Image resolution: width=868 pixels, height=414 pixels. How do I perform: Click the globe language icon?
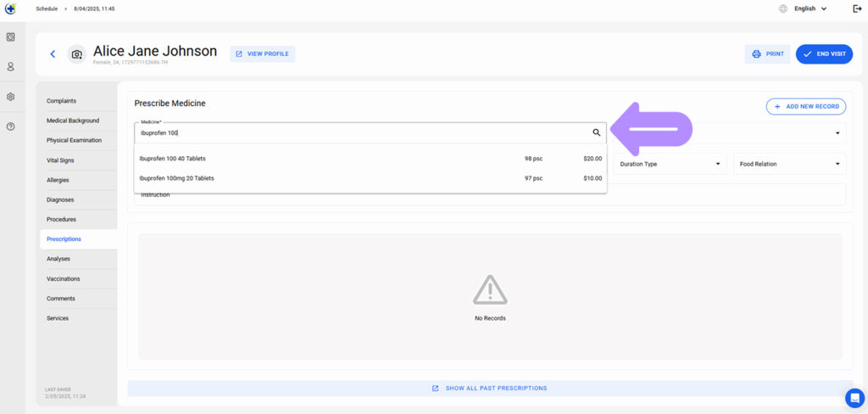pyautogui.click(x=782, y=8)
